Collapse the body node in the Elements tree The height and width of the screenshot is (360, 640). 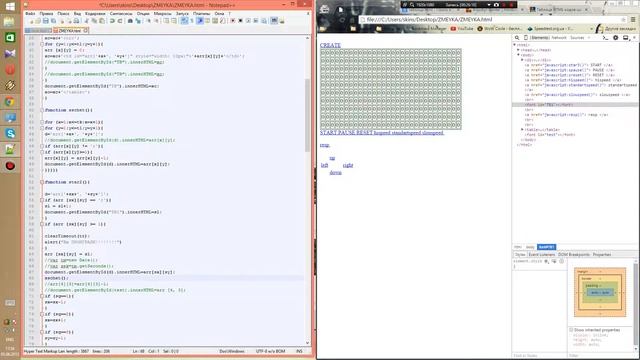click(x=518, y=55)
